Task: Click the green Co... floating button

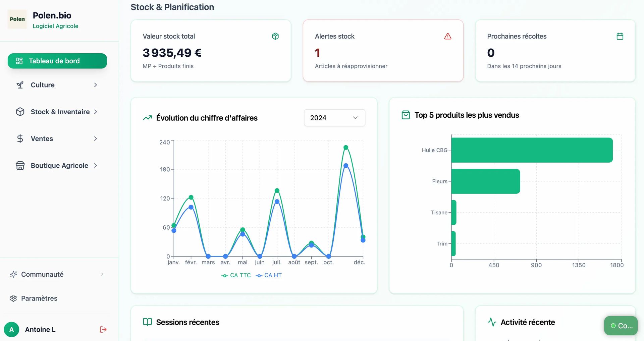Action: [621, 326]
